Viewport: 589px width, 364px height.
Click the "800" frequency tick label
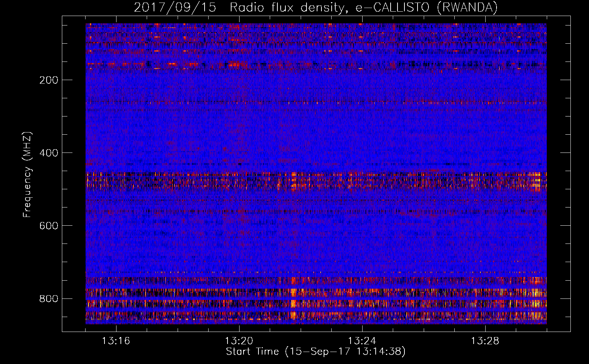coord(48,299)
